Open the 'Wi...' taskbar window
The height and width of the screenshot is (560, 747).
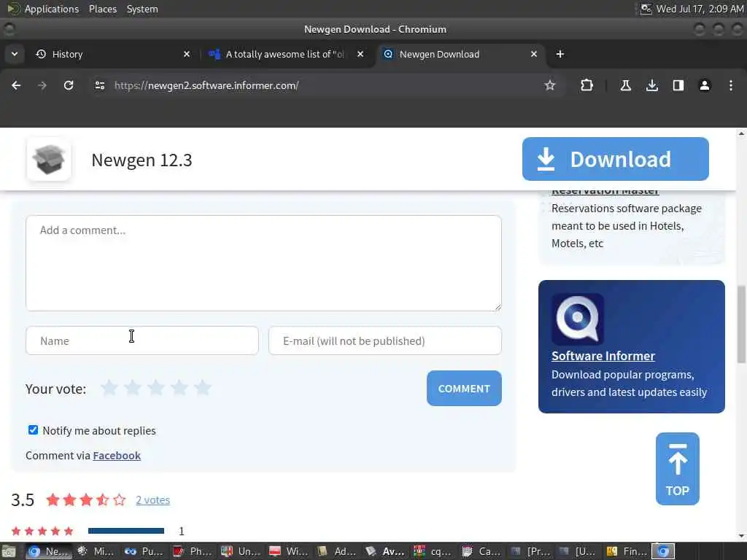(289, 551)
